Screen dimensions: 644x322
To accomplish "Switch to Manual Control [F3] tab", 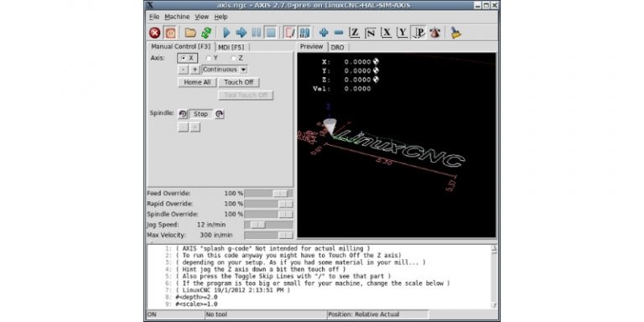I will click(180, 46).
